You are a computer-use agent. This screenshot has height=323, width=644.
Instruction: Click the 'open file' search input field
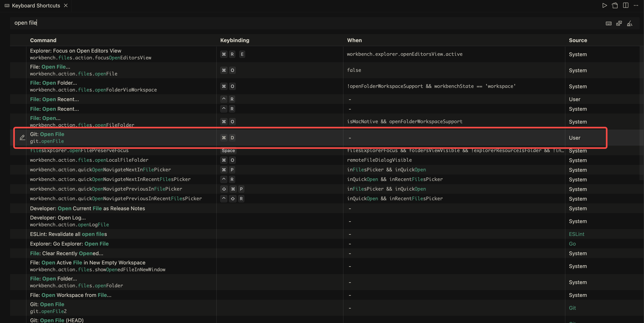[x=300, y=23]
